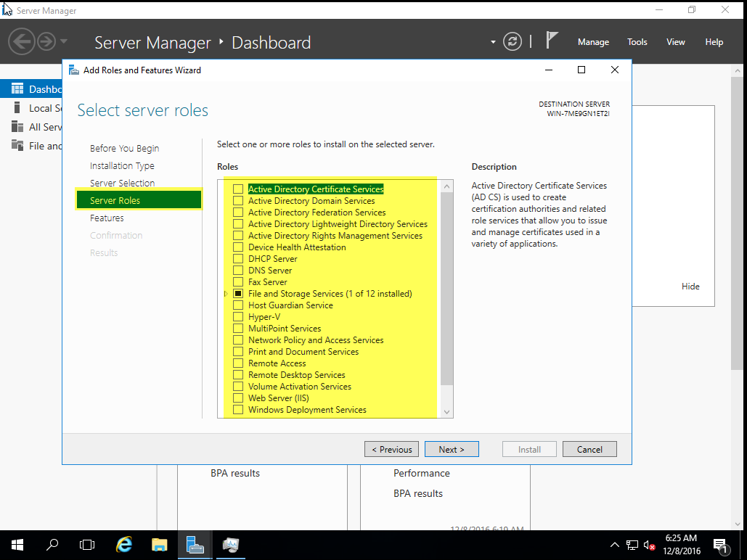Select the Local Server sidebar icon
The image size is (747, 560).
click(17, 107)
